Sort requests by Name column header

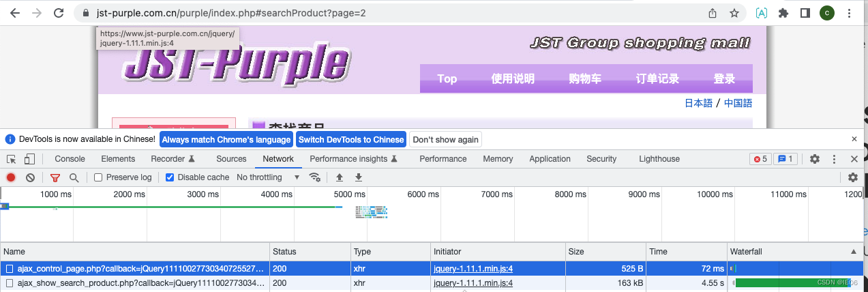pos(135,252)
